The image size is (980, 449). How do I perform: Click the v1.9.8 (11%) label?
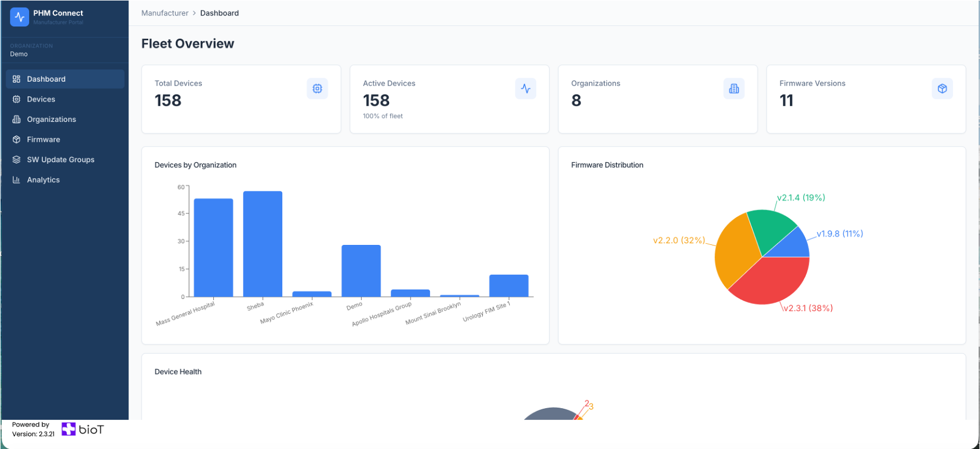pos(840,234)
